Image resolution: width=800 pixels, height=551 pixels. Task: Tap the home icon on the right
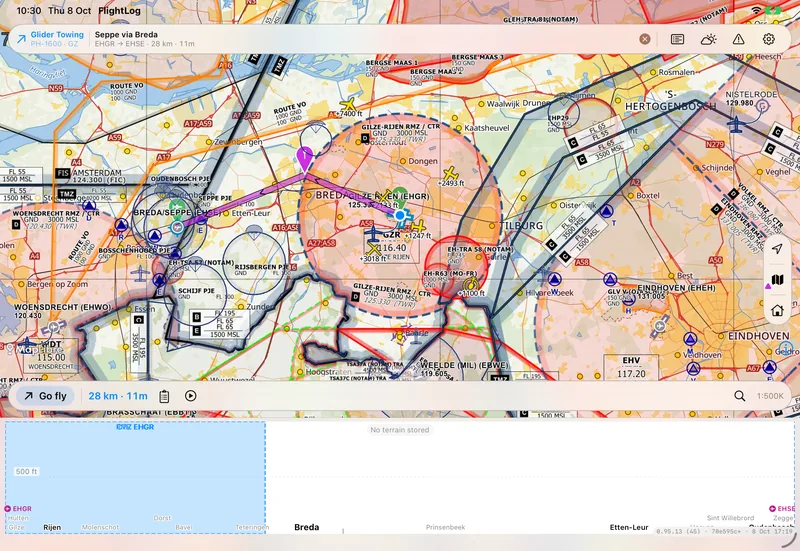click(x=777, y=310)
